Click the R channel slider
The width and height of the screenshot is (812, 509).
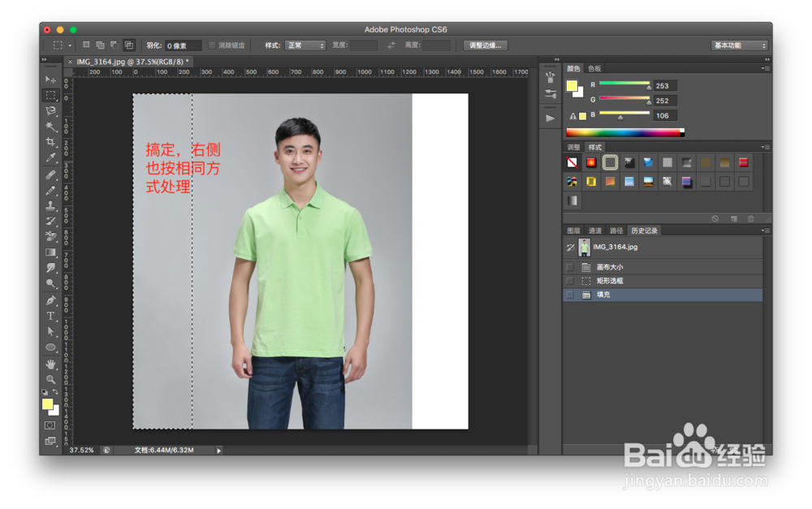(624, 84)
